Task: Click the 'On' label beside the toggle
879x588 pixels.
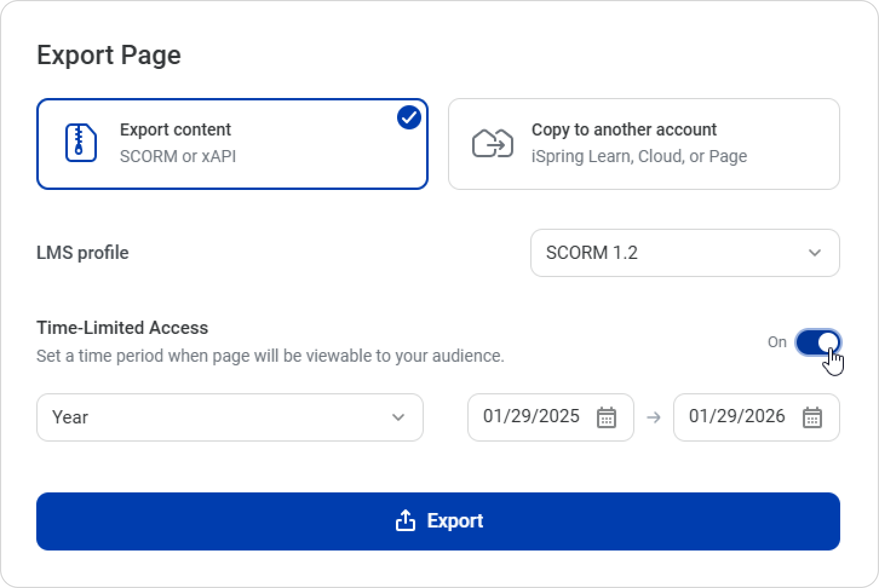Action: 777,342
